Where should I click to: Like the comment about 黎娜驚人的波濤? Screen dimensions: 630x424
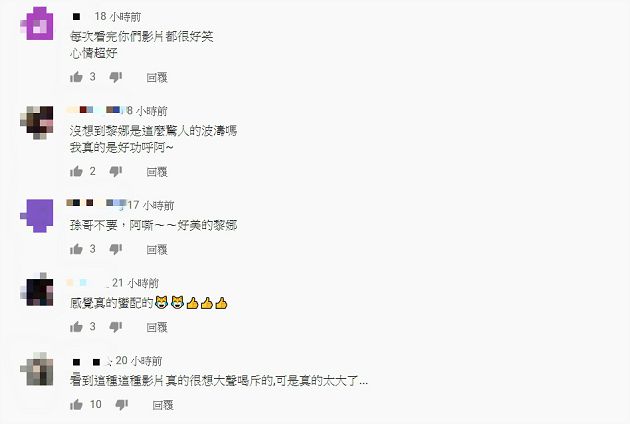click(x=76, y=172)
